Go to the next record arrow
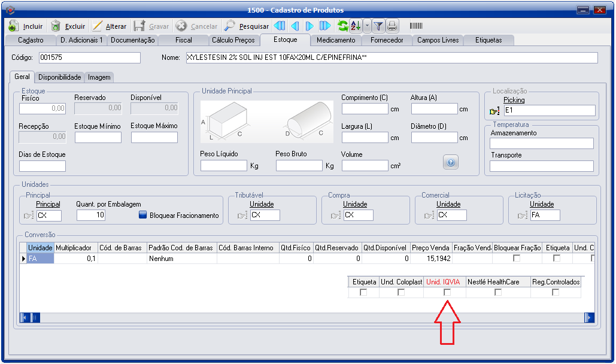 [309, 26]
